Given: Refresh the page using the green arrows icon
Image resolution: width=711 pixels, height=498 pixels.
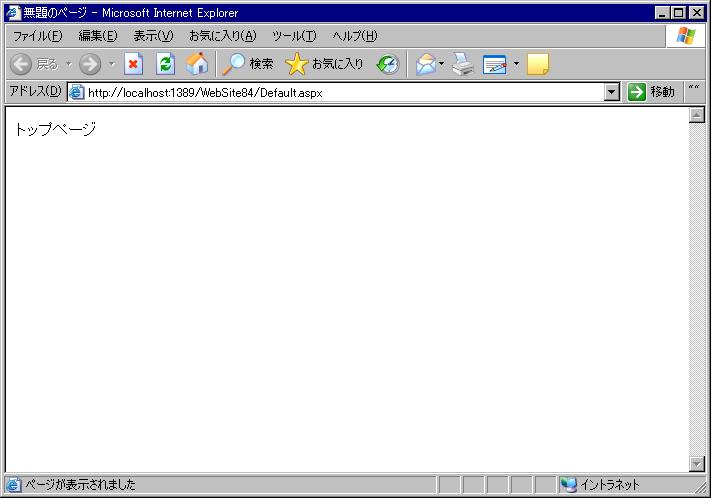Looking at the screenshot, I should click(166, 64).
